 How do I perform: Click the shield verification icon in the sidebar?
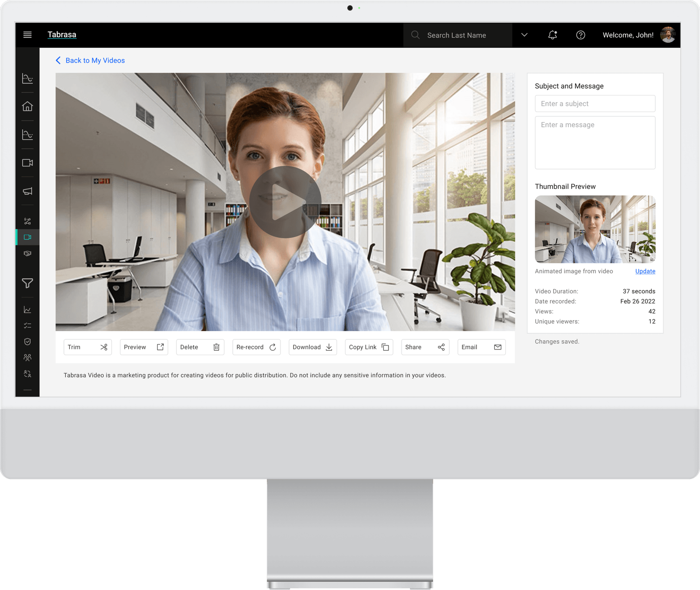click(x=28, y=342)
